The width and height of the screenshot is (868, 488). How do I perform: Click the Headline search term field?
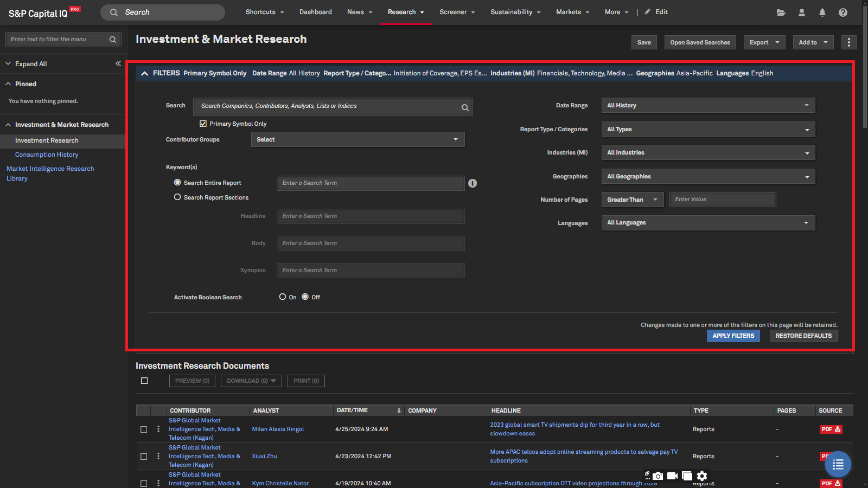coord(370,216)
